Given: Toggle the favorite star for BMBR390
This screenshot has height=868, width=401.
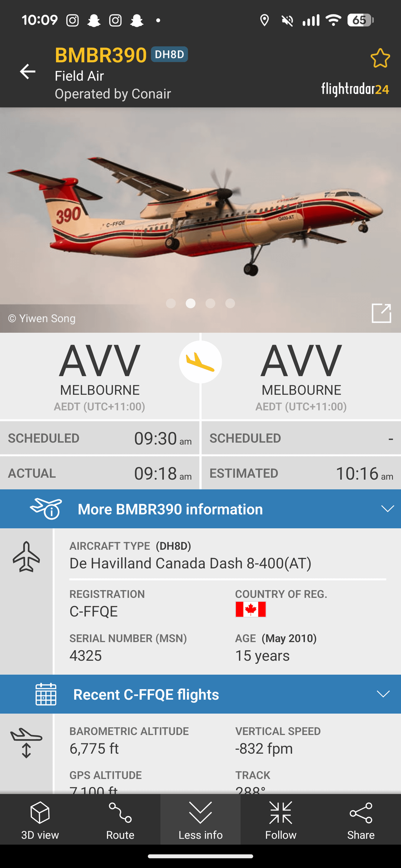Looking at the screenshot, I should click(x=380, y=58).
